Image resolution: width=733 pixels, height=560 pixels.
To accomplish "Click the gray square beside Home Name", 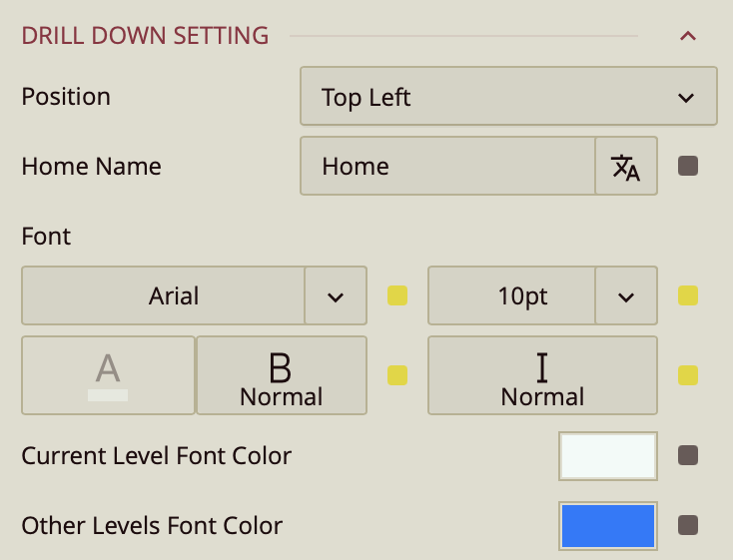I will tap(688, 166).
